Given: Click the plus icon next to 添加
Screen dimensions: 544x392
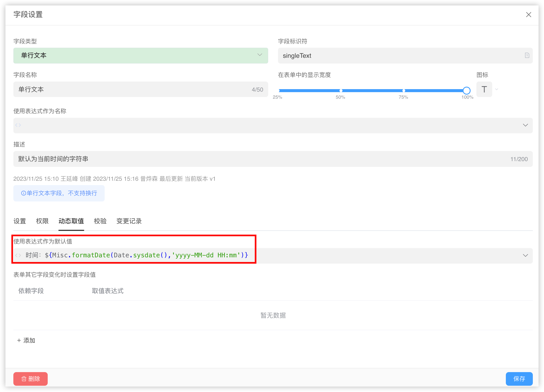Looking at the screenshot, I should coord(19,340).
